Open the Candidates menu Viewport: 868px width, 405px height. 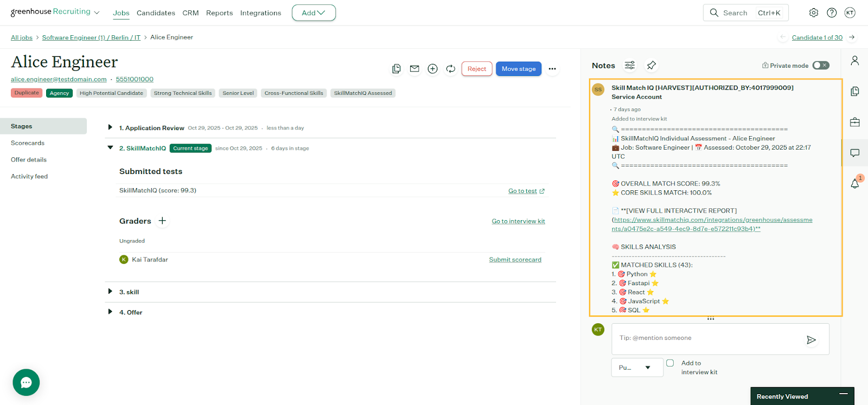(156, 13)
